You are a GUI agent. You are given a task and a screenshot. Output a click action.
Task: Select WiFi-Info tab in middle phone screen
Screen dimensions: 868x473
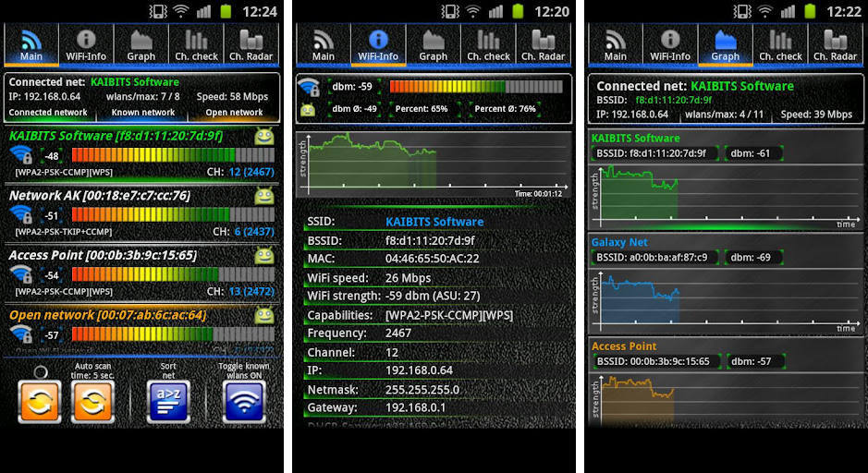coord(378,45)
